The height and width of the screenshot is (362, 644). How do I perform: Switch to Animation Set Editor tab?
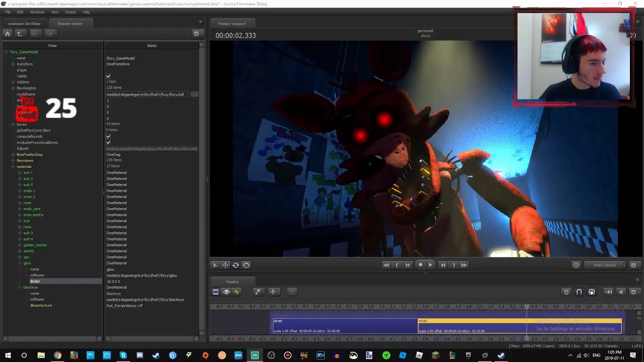24,24
